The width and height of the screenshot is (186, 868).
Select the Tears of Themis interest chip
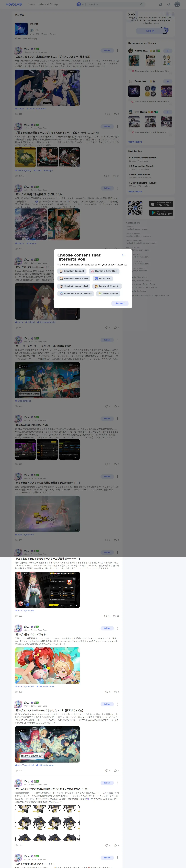(x=107, y=286)
